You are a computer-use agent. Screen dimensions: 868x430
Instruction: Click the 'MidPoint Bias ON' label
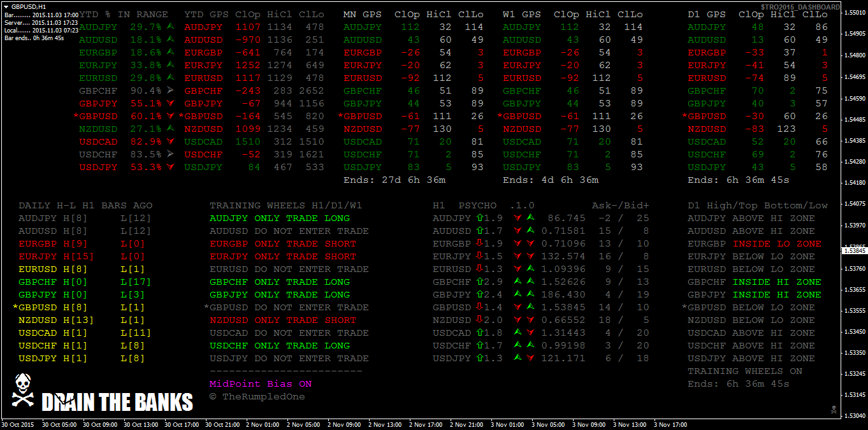(261, 383)
